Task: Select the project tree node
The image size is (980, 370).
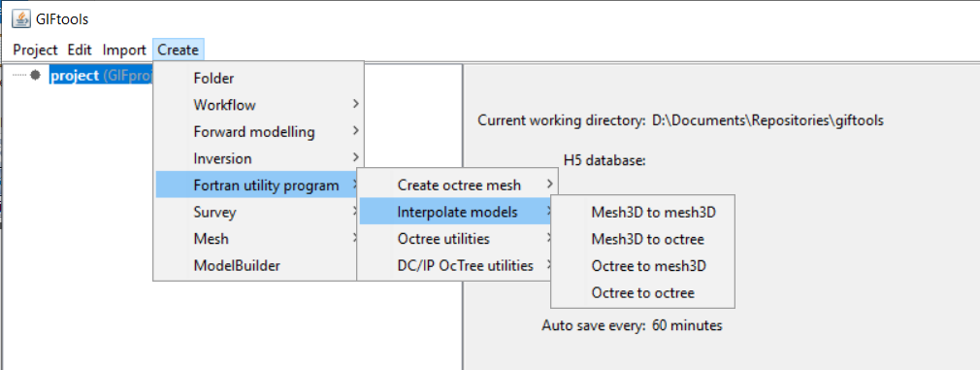Action: pos(101,75)
